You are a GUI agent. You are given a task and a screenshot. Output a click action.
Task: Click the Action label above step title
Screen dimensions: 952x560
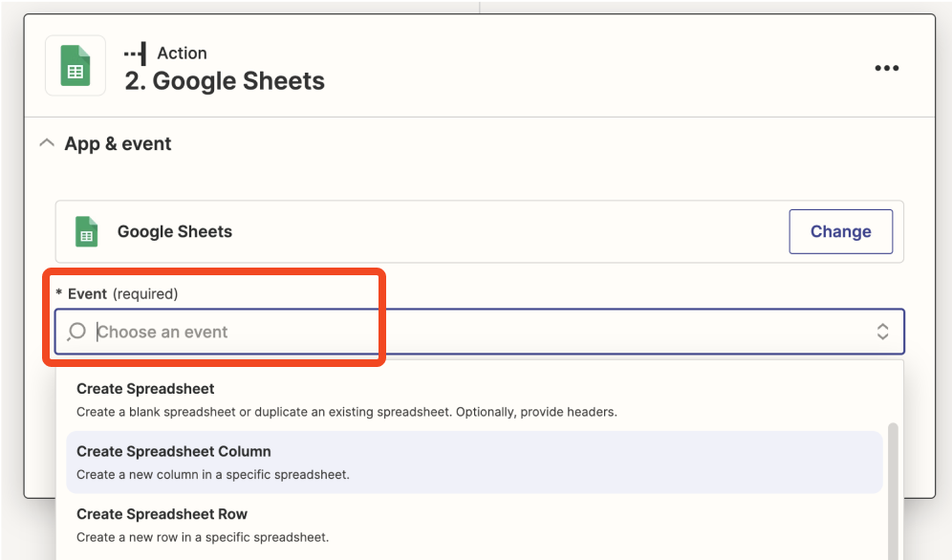tap(183, 54)
